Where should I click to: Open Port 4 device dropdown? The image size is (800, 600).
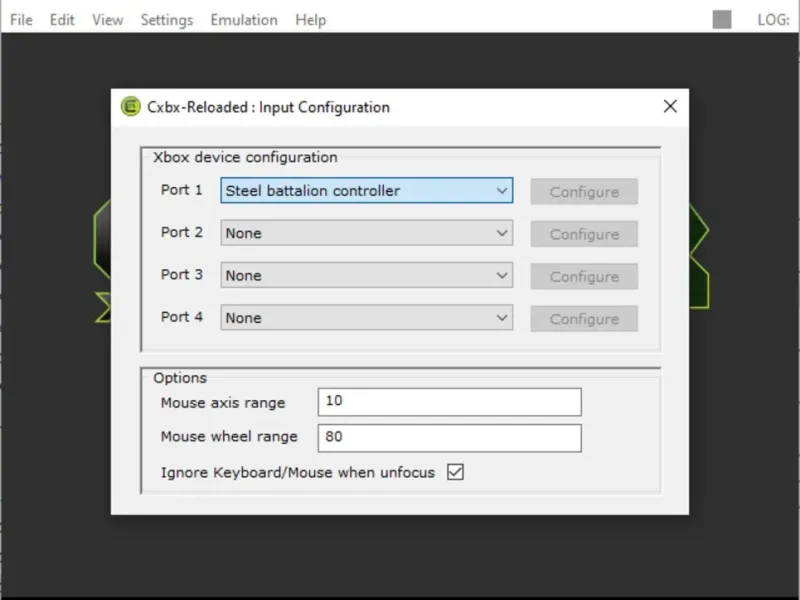tap(366, 317)
